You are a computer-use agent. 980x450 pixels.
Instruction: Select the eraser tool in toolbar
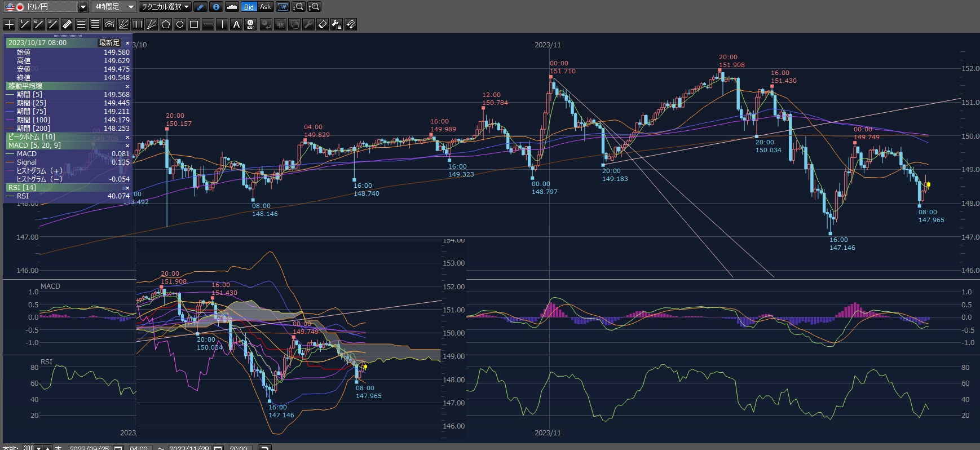pos(323,24)
